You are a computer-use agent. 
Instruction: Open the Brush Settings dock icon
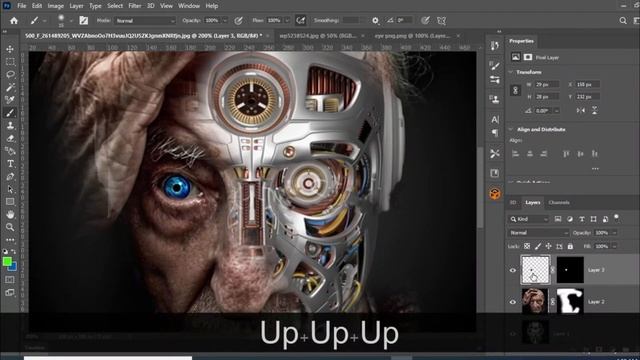[x=495, y=80]
